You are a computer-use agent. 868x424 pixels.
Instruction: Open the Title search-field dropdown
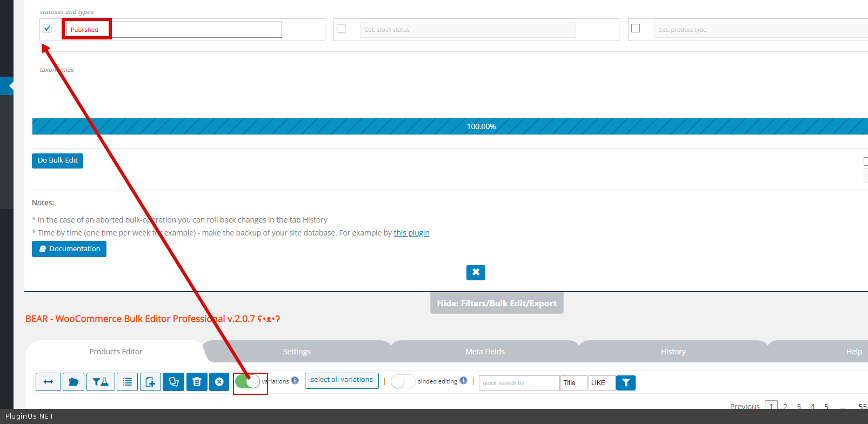point(574,383)
